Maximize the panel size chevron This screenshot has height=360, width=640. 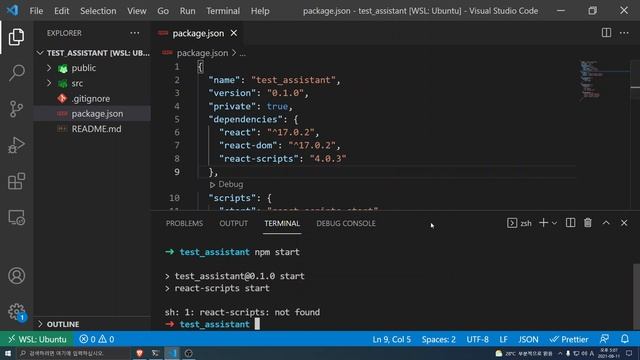606,223
